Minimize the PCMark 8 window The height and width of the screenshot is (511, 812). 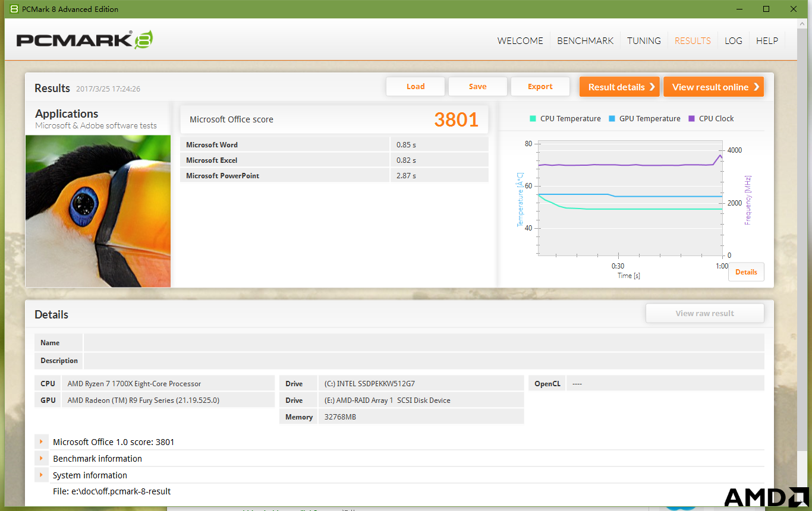[739, 9]
